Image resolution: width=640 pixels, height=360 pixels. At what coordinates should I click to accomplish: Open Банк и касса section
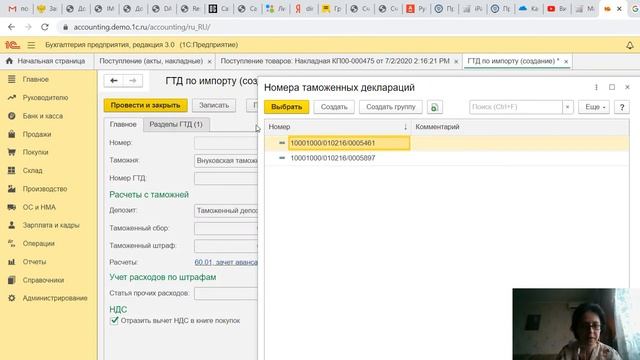pos(42,116)
